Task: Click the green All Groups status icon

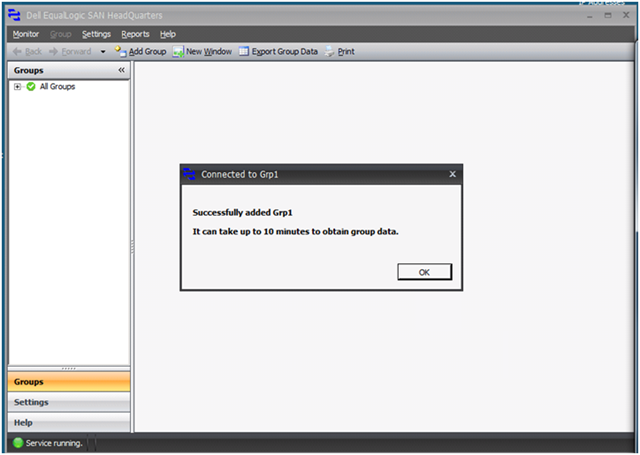Action: 31,87
